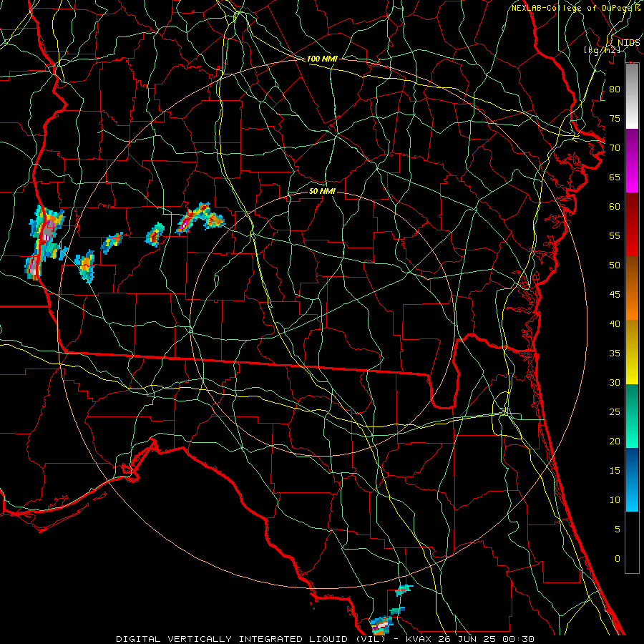
Task: Pick the teal-green segment of the color scale
Action: pyautogui.click(x=632, y=416)
